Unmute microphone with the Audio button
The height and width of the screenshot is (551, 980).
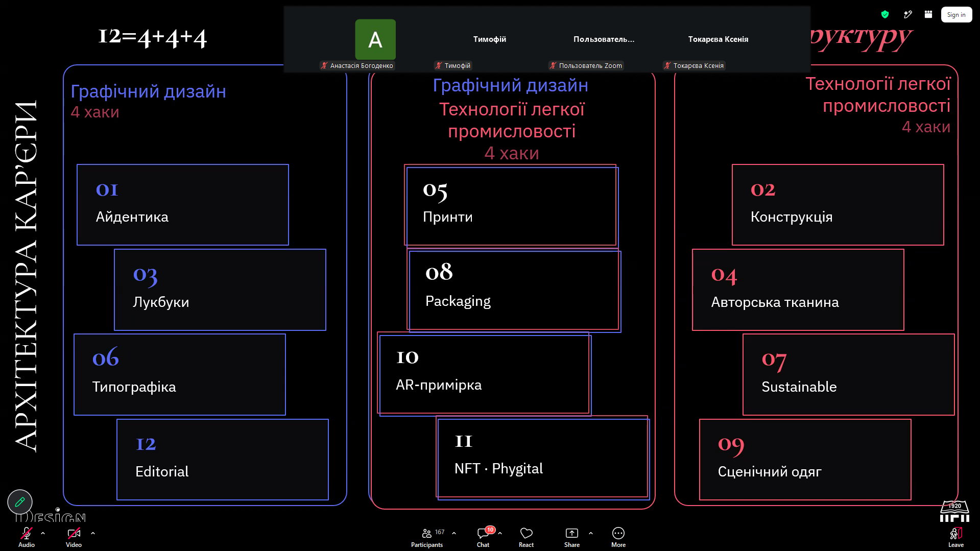27,537
